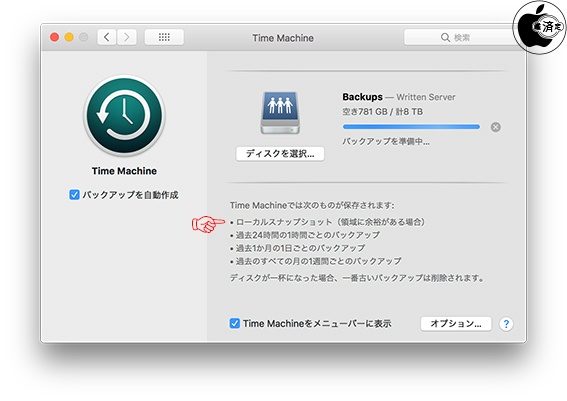Minimize the window with yellow button
Image resolution: width=567 pixels, height=401 pixels.
click(x=69, y=37)
